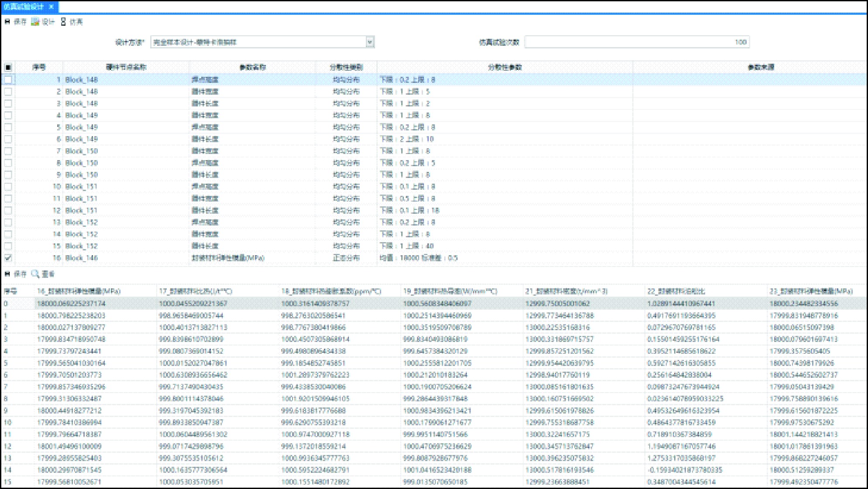Click the 16_ elastic modulus (MPa) column header
Viewport: 868px width, 489px height.
pos(79,291)
